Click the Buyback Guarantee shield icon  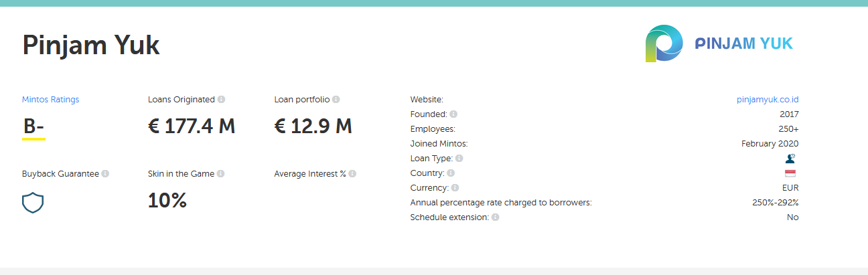[x=33, y=202]
